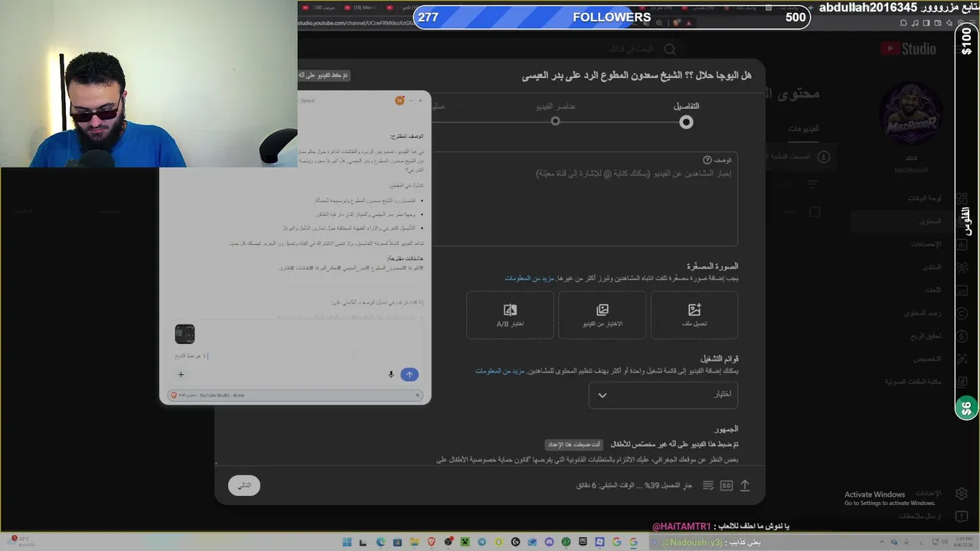Open الإعدادات label in the Studio sidebar
The height and width of the screenshot is (551, 980).
929,493
